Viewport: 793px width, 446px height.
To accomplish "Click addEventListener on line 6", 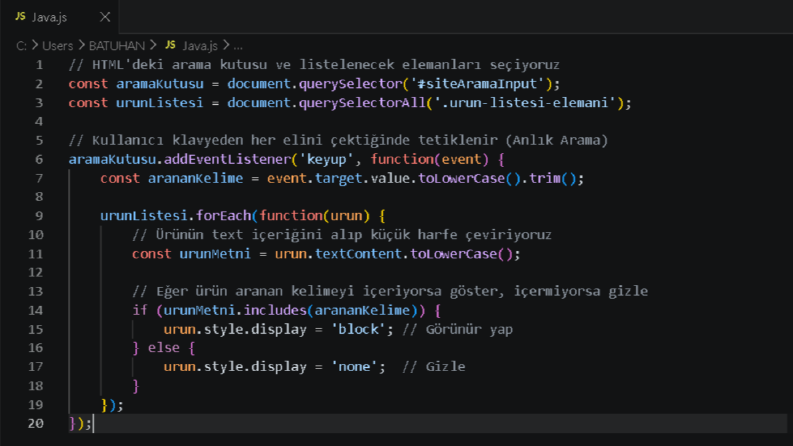I will 228,159.
